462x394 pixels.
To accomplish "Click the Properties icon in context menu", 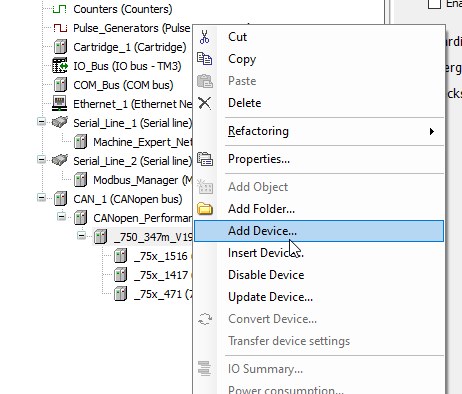I will [x=205, y=159].
